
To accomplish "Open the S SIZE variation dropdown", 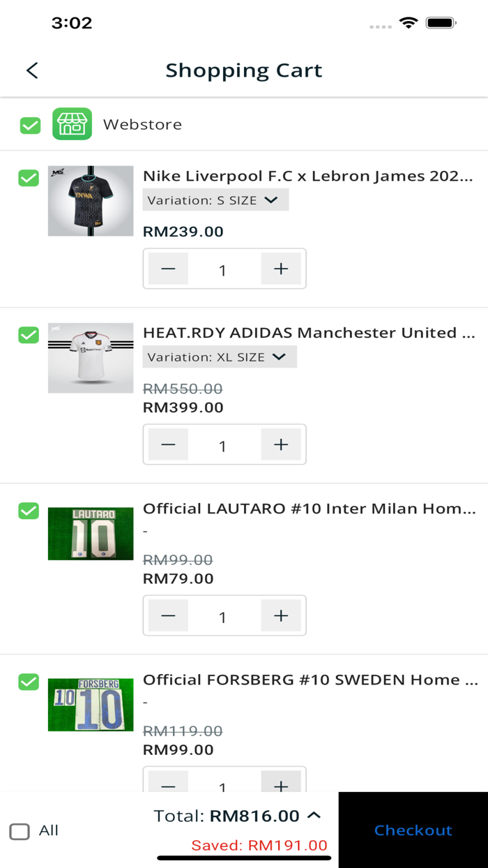I will [215, 200].
